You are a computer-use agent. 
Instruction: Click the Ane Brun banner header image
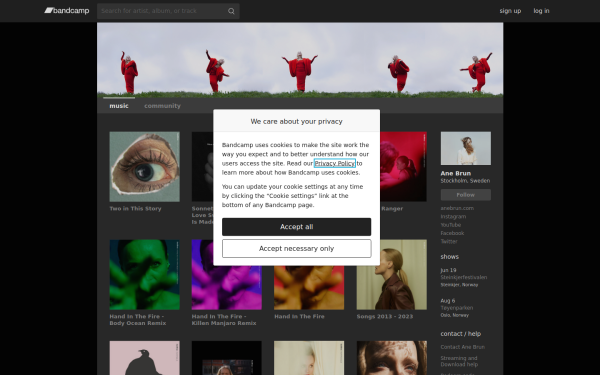click(300, 60)
